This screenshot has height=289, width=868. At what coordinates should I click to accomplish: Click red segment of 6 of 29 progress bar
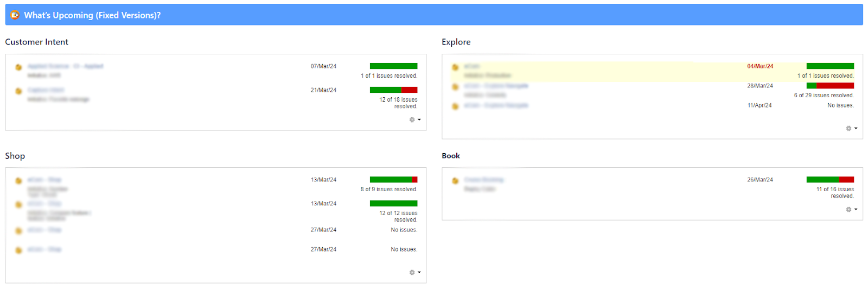click(x=835, y=86)
